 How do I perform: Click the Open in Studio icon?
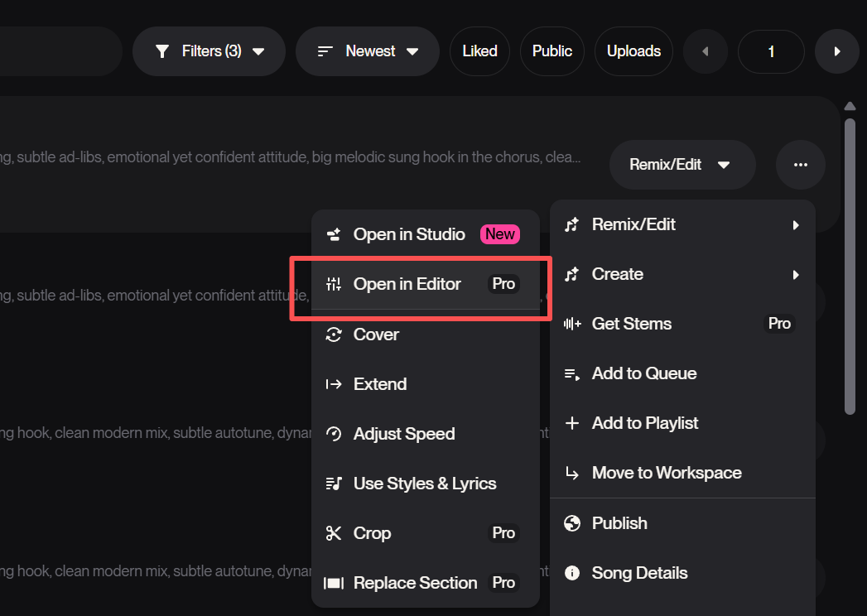click(x=334, y=234)
